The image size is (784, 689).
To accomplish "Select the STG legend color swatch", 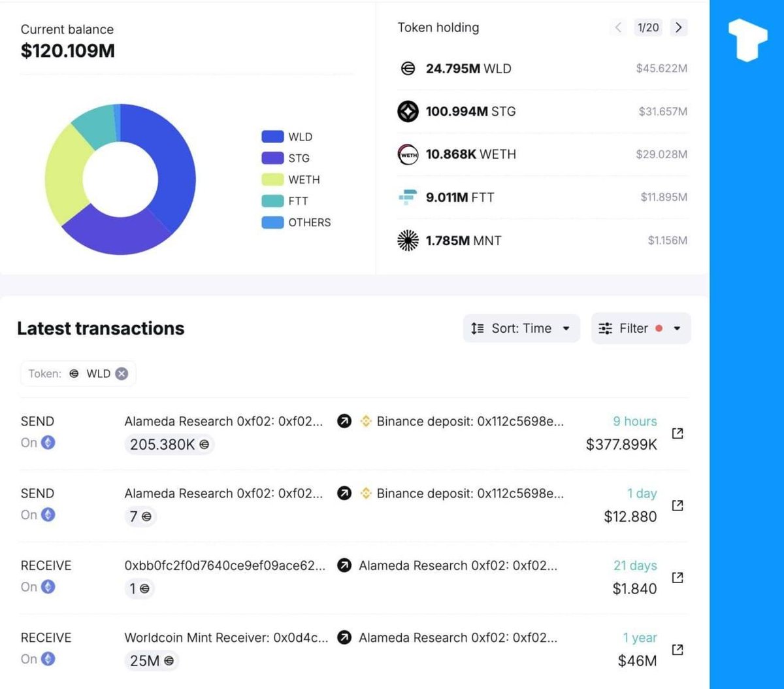I will point(272,158).
